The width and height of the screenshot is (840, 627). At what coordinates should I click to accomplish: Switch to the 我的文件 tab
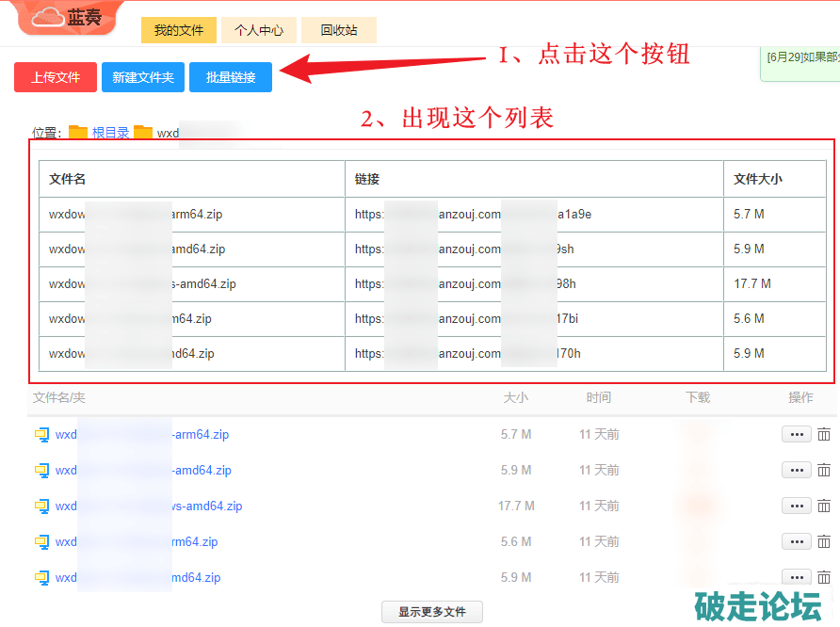(179, 30)
